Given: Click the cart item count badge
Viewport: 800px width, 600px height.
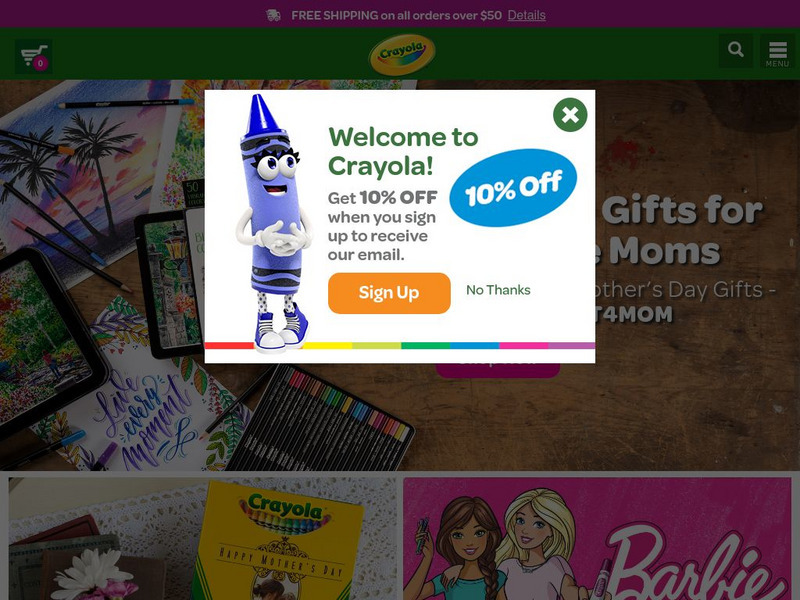Looking at the screenshot, I should point(40,63).
